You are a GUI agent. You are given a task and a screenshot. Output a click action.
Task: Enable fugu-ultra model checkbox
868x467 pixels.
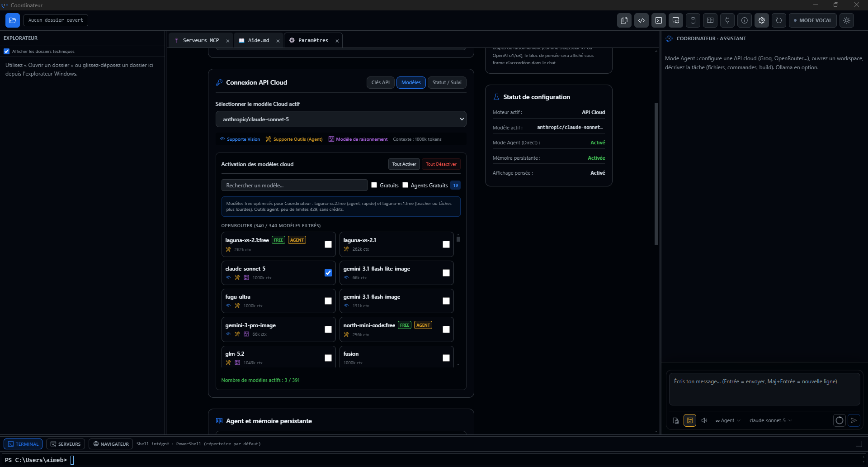pyautogui.click(x=328, y=301)
